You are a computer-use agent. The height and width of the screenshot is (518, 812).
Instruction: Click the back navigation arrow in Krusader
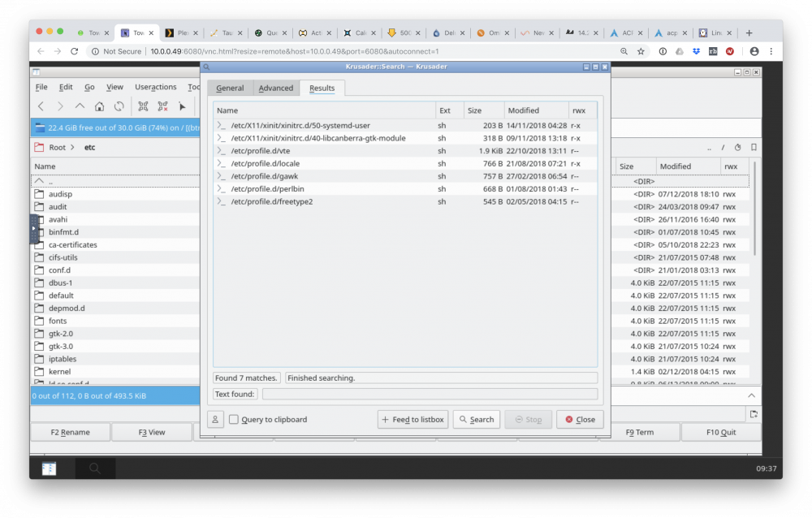[x=41, y=106]
